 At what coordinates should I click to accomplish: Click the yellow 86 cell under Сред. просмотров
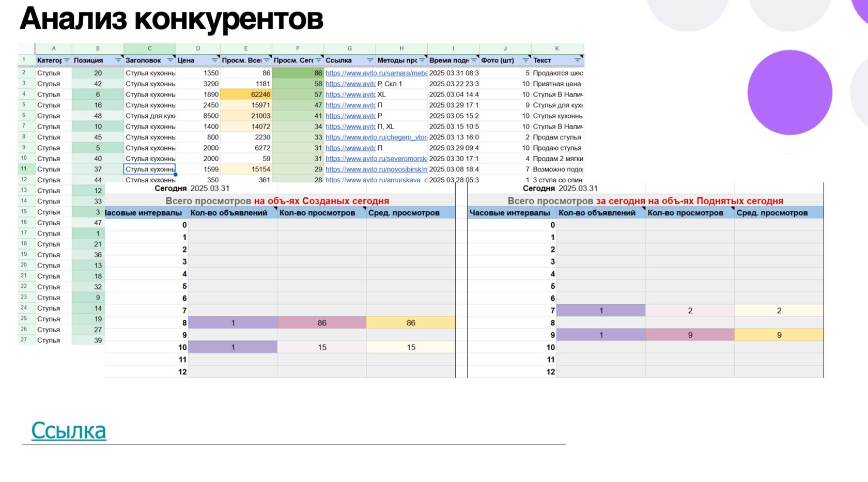411,323
